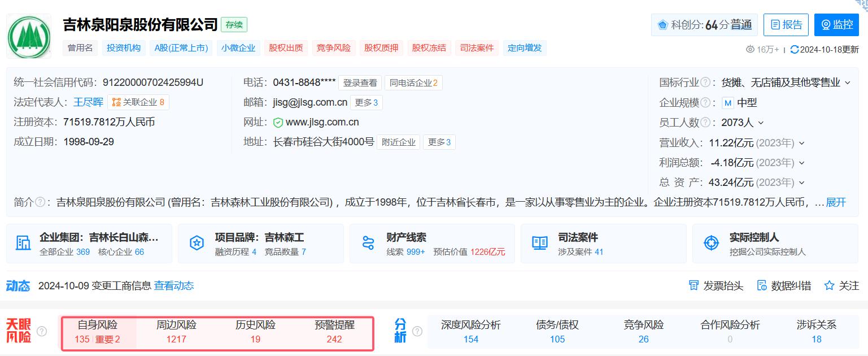Select the 周边风险 1217 tab
Viewport: 868px width, 356px height.
click(176, 332)
